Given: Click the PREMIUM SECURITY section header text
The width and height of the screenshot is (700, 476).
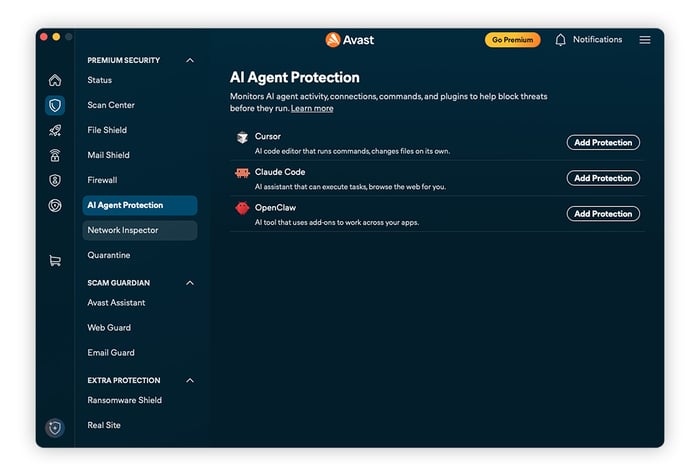Looking at the screenshot, I should click(x=124, y=60).
